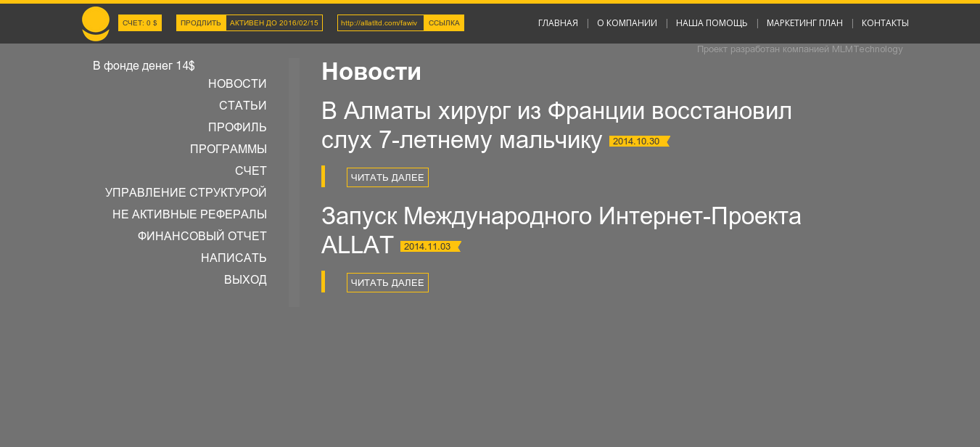Open О КОМПАНИИ in the top menu

click(x=627, y=23)
